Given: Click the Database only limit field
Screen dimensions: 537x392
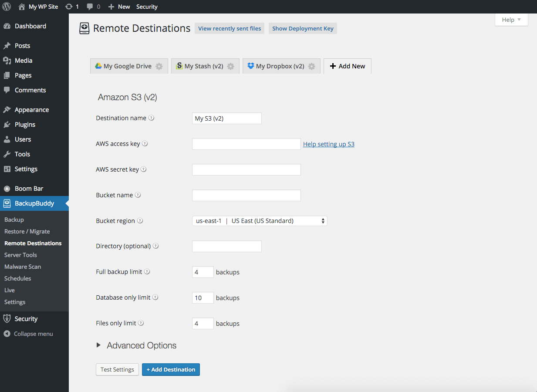Looking at the screenshot, I should 203,298.
